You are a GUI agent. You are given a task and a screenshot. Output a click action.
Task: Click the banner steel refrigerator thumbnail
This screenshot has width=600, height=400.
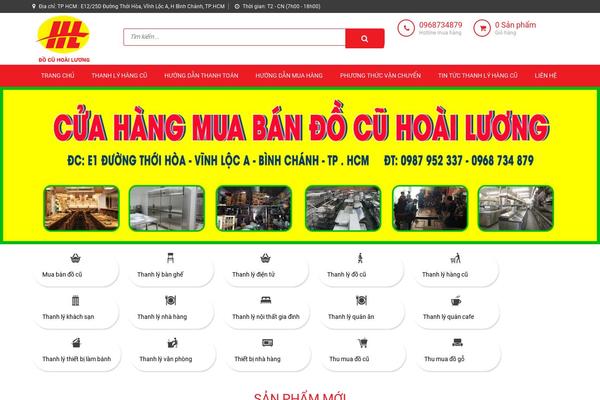coord(167,208)
